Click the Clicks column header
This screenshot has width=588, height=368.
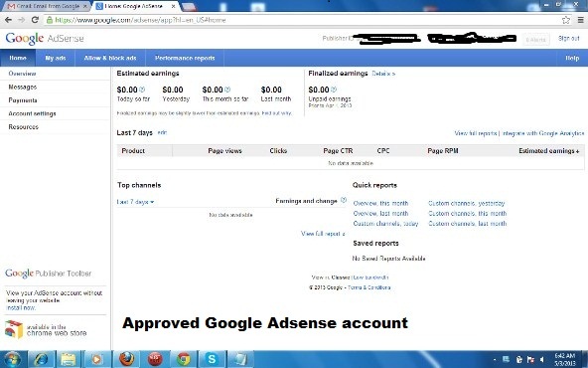click(278, 150)
